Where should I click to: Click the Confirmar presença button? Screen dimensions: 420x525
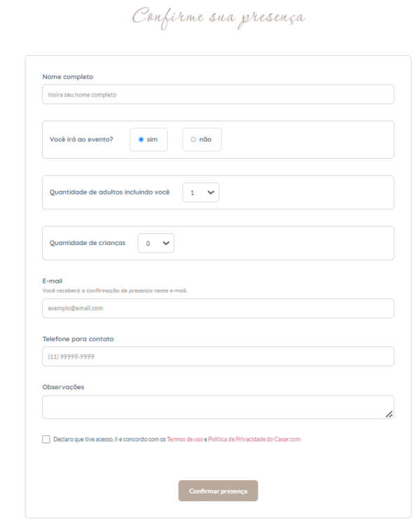click(x=218, y=491)
